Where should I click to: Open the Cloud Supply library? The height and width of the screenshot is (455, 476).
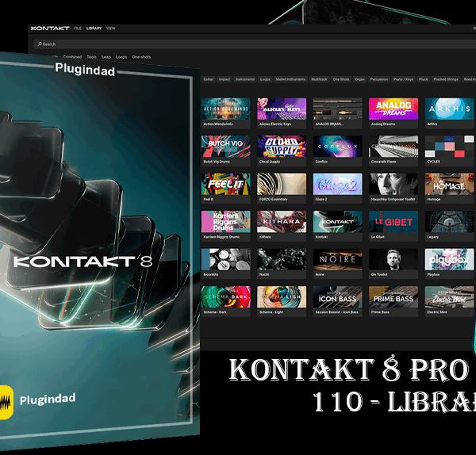[x=282, y=150]
